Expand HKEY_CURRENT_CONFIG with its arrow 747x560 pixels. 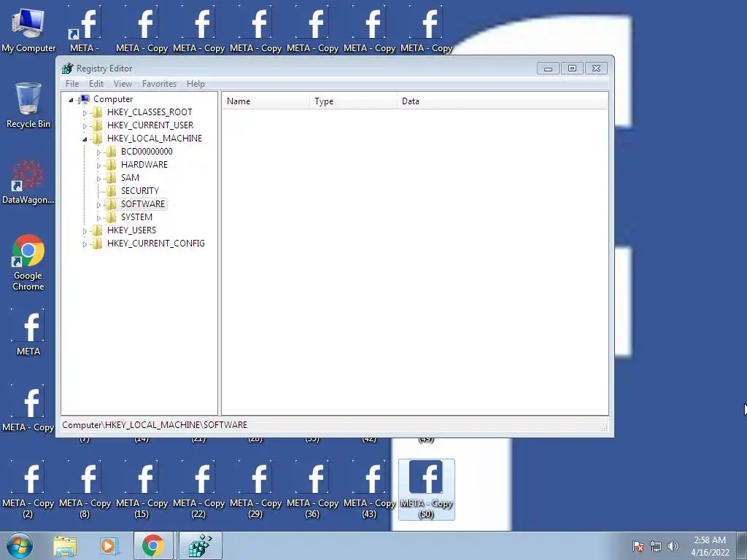[85, 244]
